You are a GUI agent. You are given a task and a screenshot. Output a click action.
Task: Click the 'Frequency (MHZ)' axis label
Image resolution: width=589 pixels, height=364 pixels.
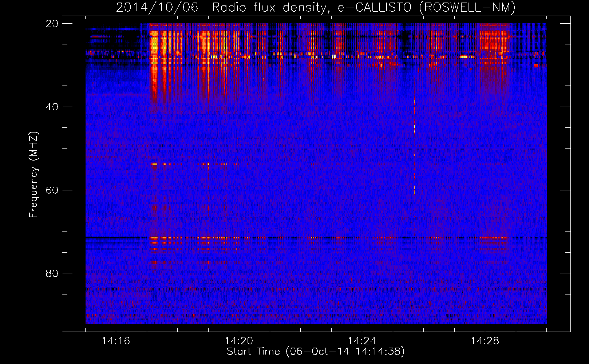(x=33, y=175)
